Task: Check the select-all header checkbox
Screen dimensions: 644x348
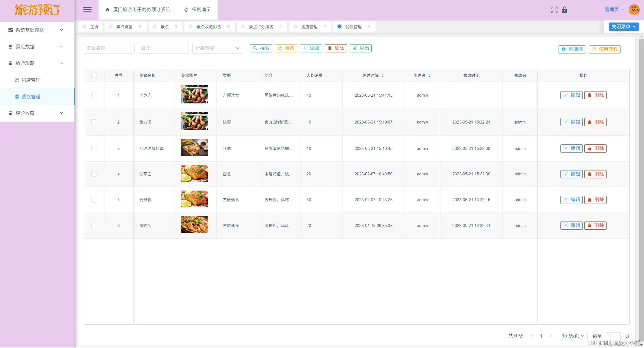Action: 94,75
